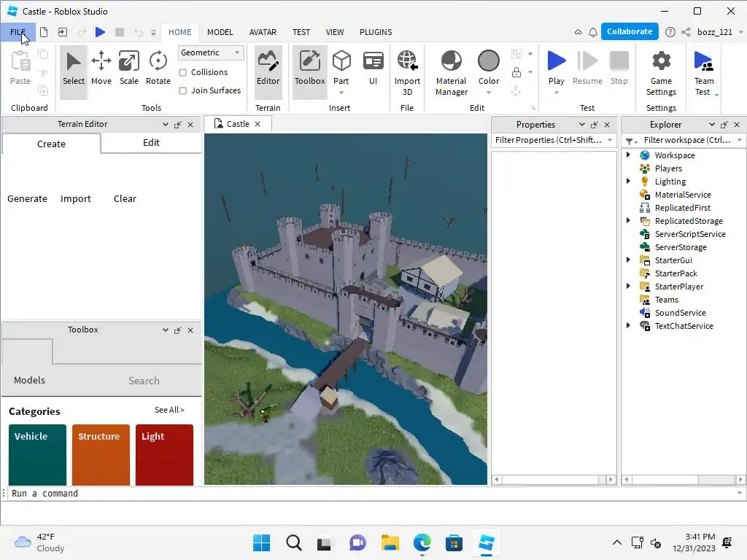Expand the TextChatService node
This screenshot has height=560, width=747.
point(628,326)
